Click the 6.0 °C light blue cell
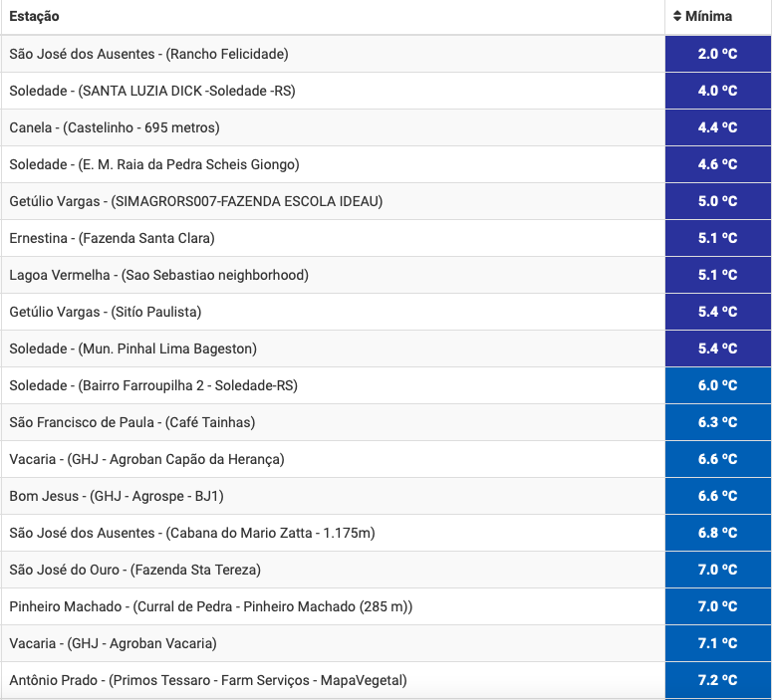The image size is (772, 700). pos(718,385)
